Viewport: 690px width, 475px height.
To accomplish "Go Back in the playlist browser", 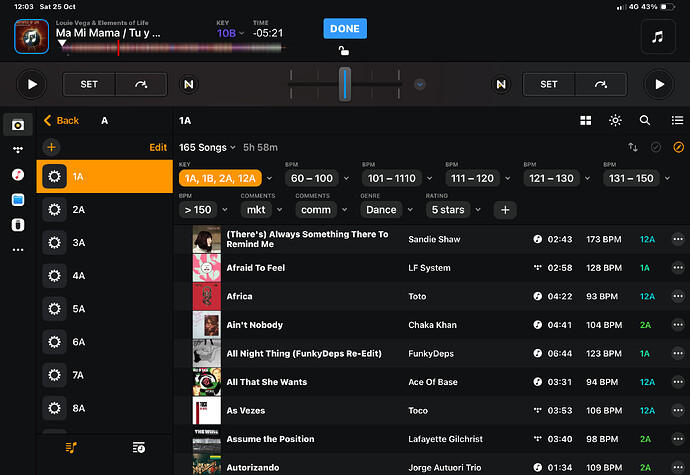I will coord(61,120).
